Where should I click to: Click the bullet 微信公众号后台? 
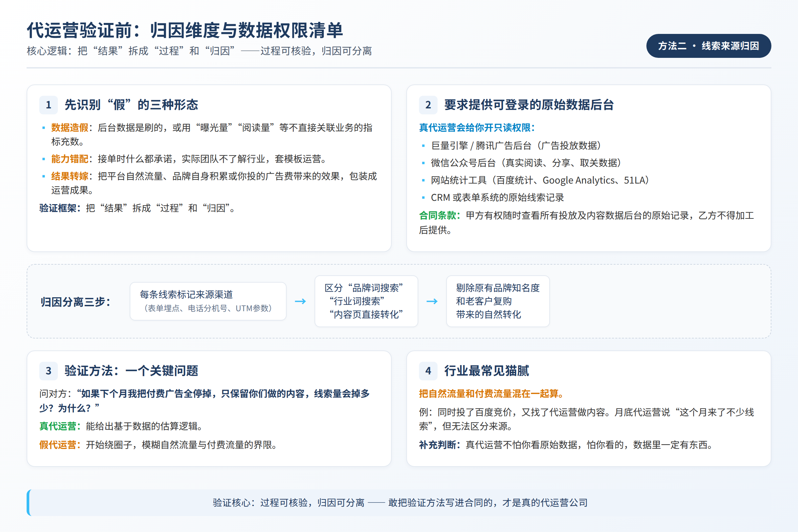pyautogui.click(x=526, y=163)
